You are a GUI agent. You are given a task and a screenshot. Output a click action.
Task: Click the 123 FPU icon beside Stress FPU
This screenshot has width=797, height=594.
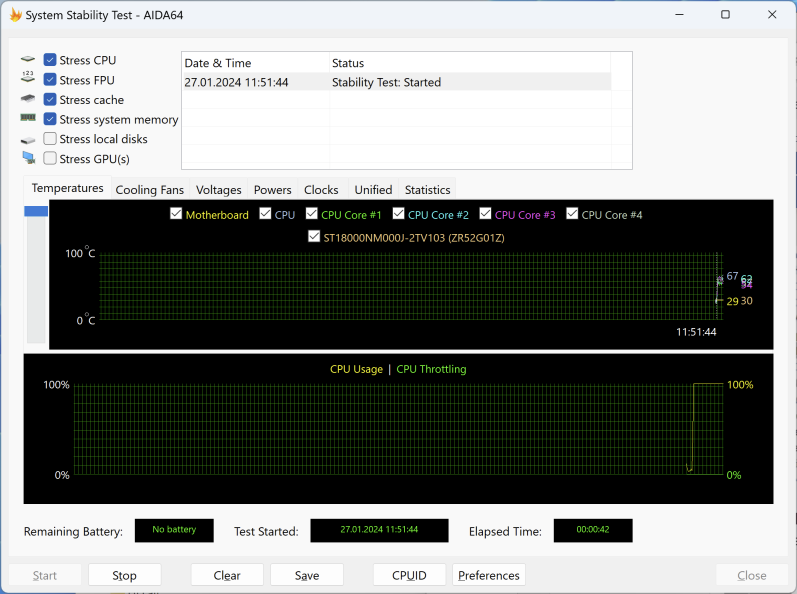[x=28, y=77]
